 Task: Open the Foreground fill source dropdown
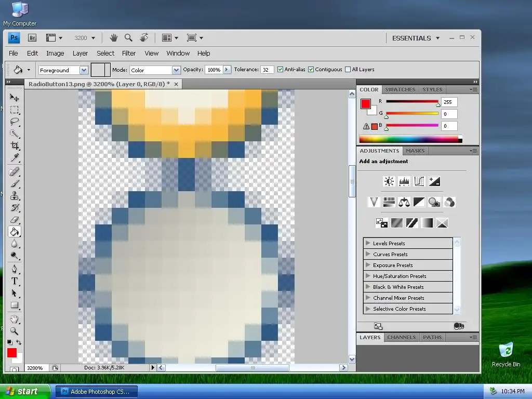[84, 70]
